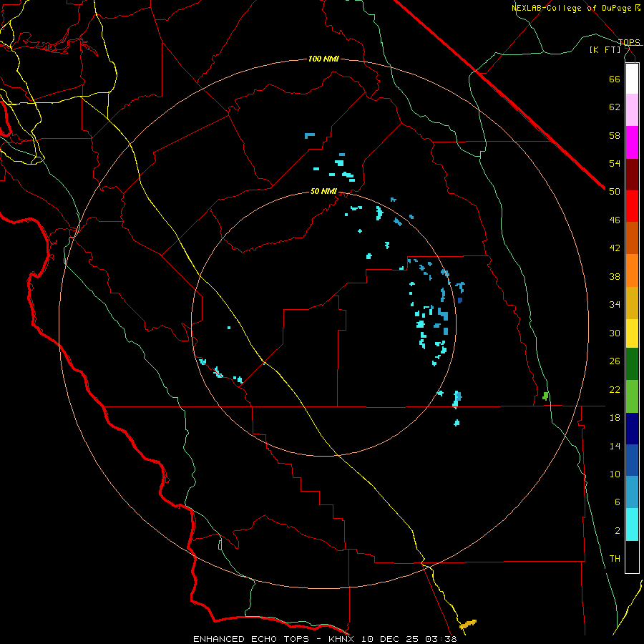Select the light pink legend swatch
The width and height of the screenshot is (644, 644).
coord(632,109)
